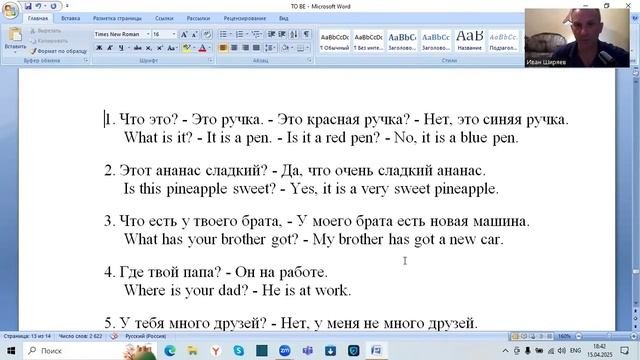The width and height of the screenshot is (640, 360).
Task: Open File Explorer from the taskbar
Action: 192,351
